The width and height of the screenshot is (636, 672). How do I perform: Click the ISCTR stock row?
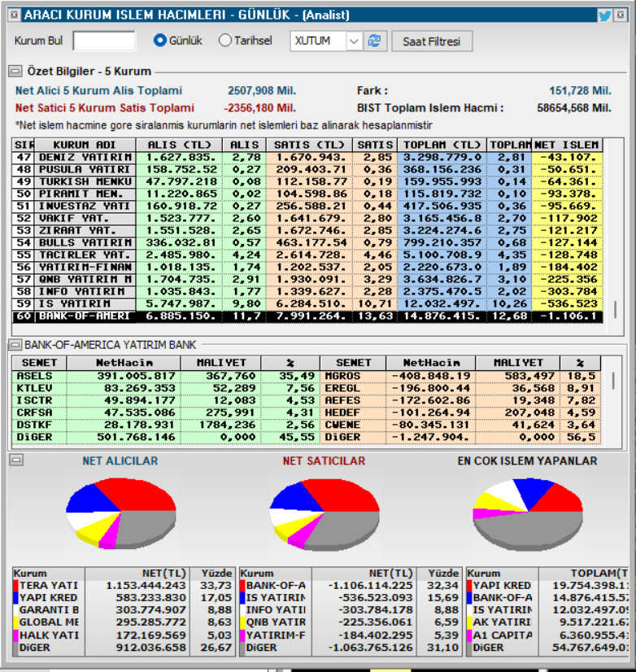pyautogui.click(x=166, y=401)
